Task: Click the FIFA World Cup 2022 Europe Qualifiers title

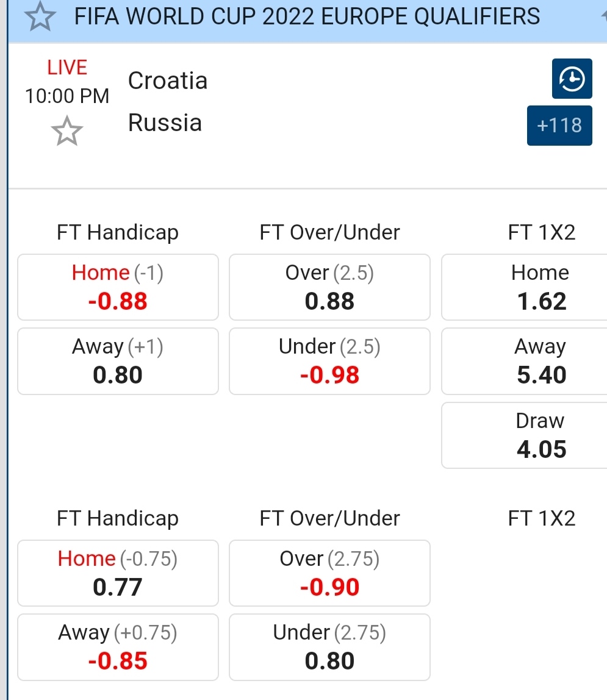Action: (x=307, y=16)
